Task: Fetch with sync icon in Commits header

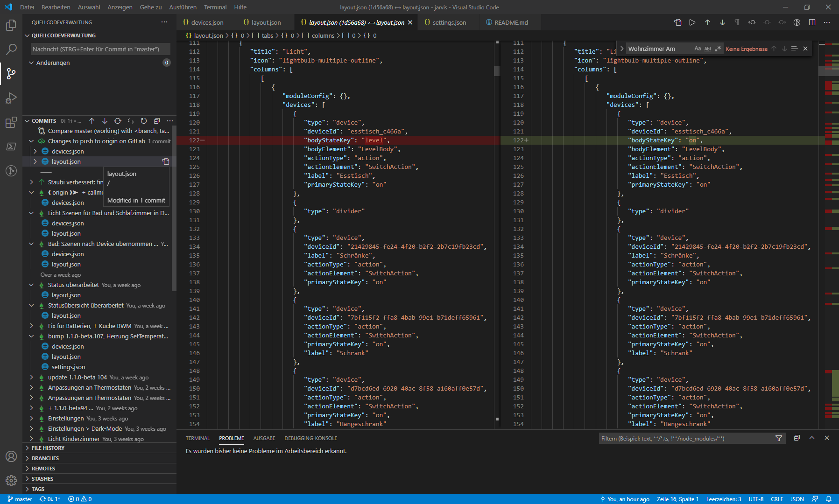Action: click(118, 121)
